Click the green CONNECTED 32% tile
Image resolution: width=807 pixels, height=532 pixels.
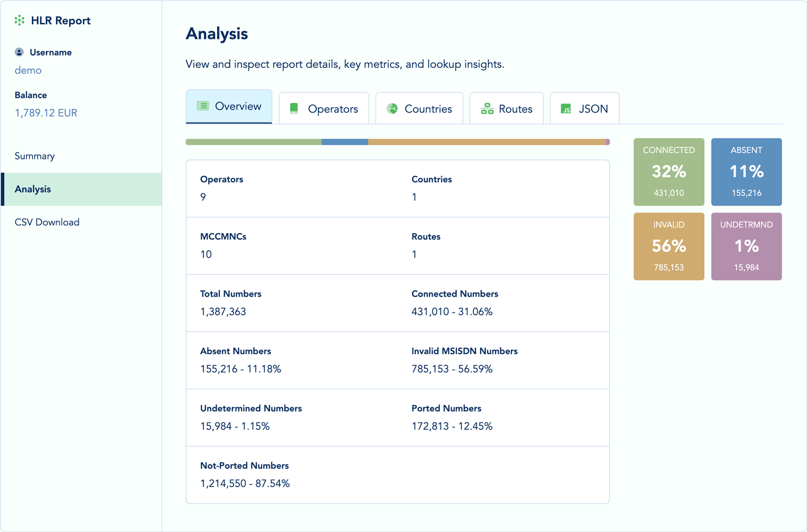(x=668, y=172)
